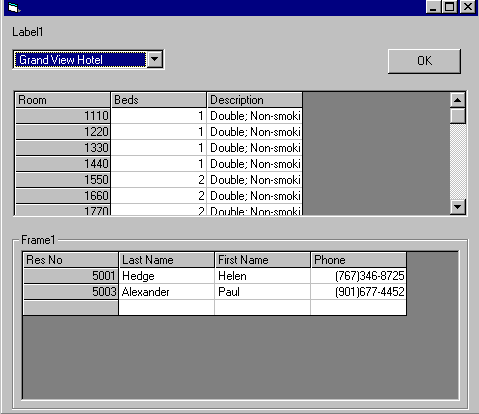The height and width of the screenshot is (414, 479).
Task: Select the row header for room 1550
Action: coord(63,180)
